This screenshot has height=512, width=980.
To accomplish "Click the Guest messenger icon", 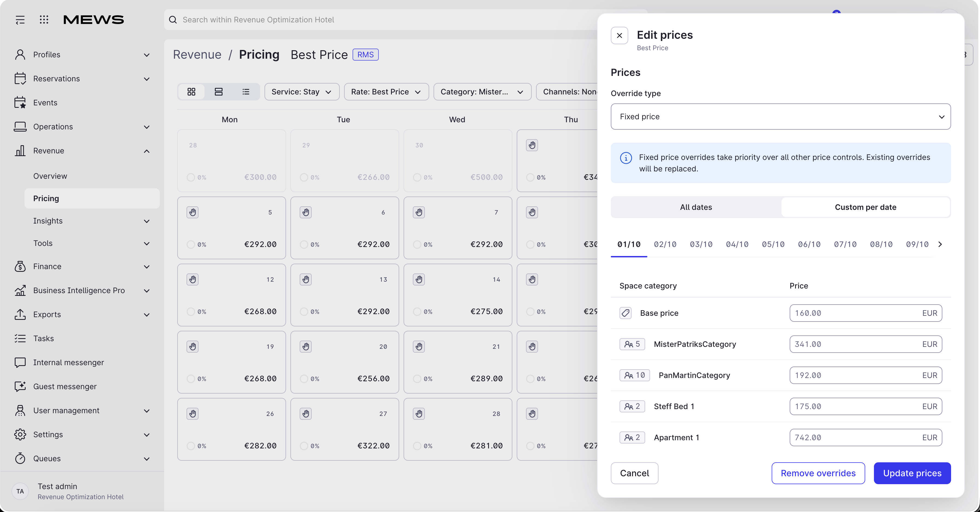I will 20,386.
